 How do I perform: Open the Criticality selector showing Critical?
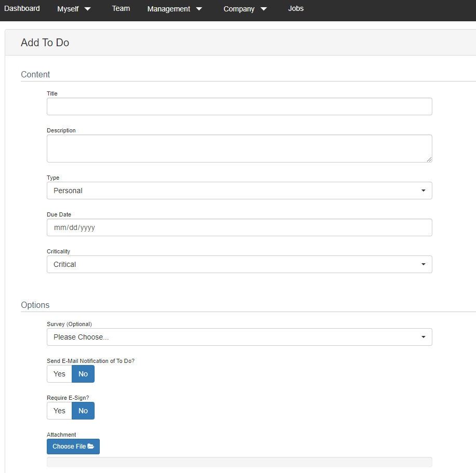[239, 264]
